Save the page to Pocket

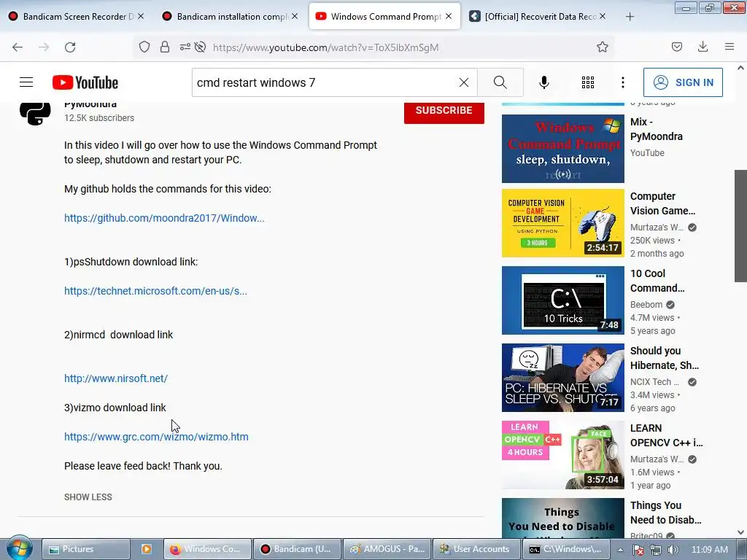[x=677, y=47]
